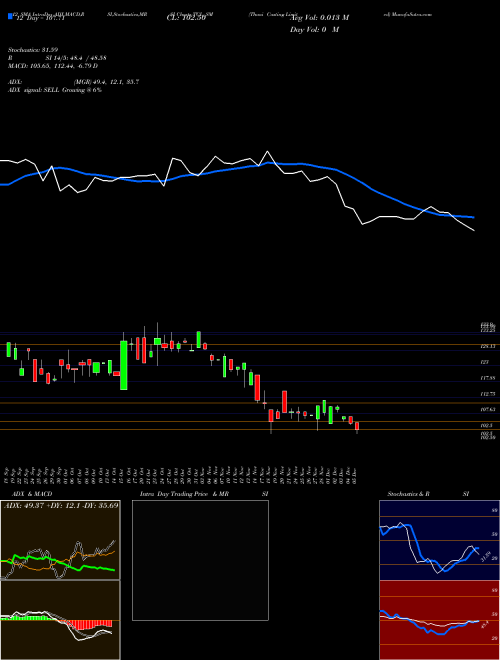Viewport: 500px width, 660px height.
Task: Click the 117.88 price axis label
Action: coord(487,378)
